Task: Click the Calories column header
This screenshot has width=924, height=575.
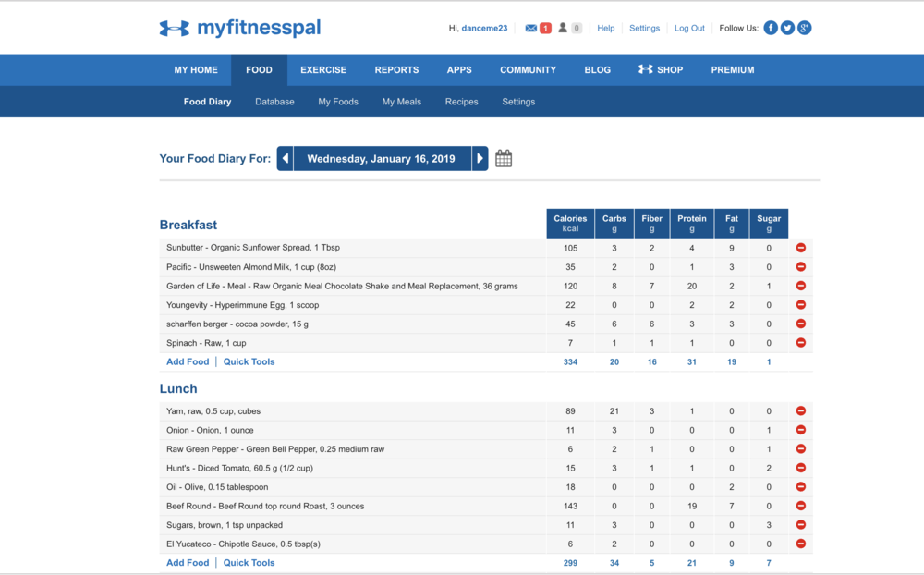Action: (570, 224)
